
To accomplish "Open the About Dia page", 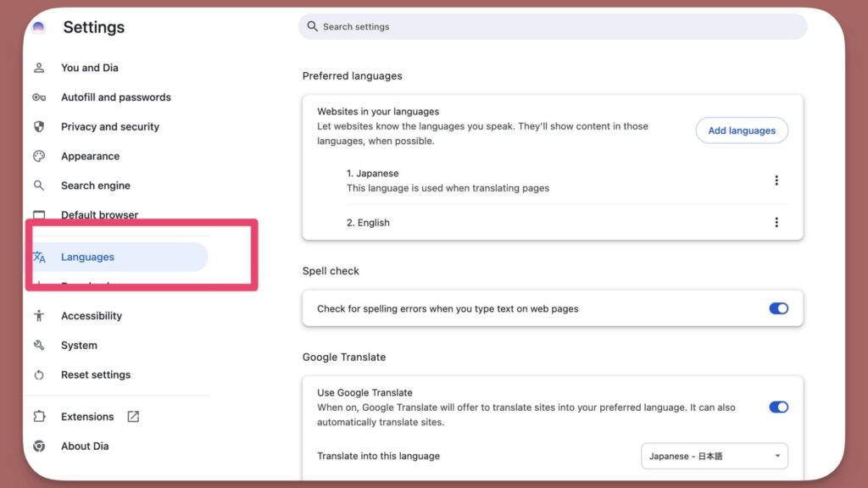I will (x=85, y=446).
